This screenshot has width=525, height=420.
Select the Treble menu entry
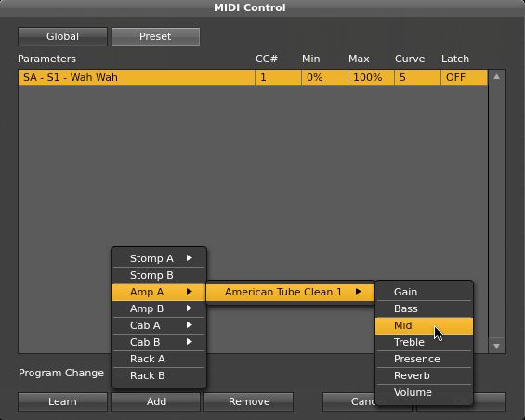click(x=424, y=342)
